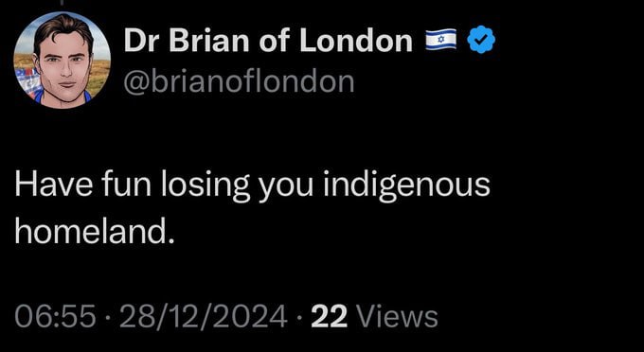The height and width of the screenshot is (352, 644).
Task: Click the bold 22 view count
Action: coord(329,317)
